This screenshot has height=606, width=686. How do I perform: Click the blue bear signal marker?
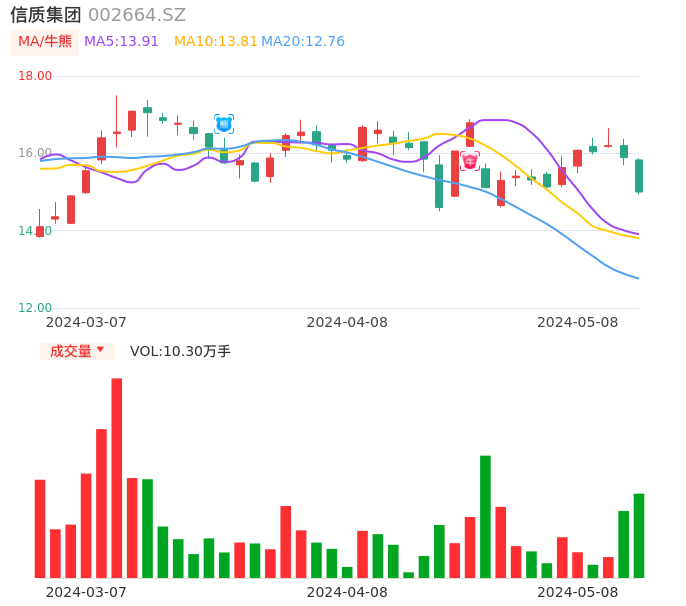(x=224, y=124)
